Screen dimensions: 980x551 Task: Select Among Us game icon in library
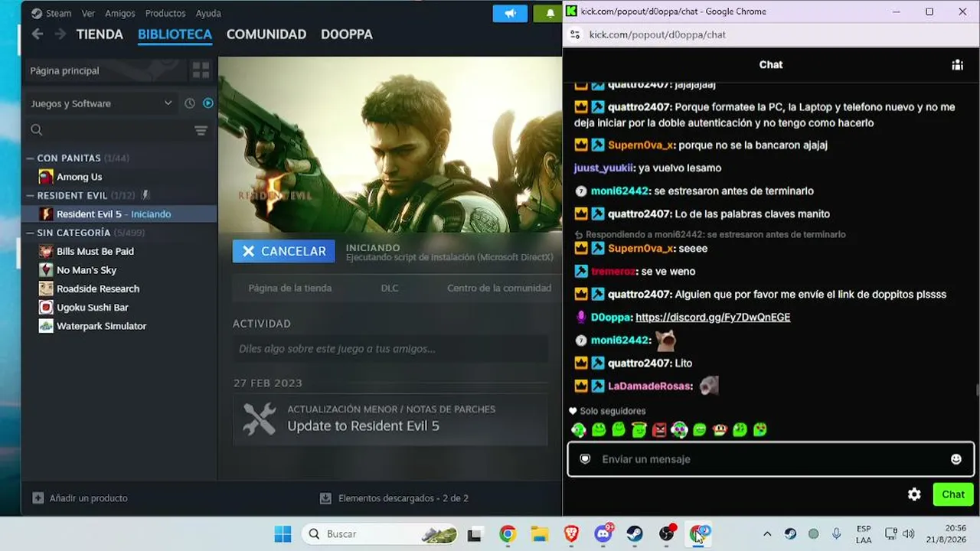[46, 177]
